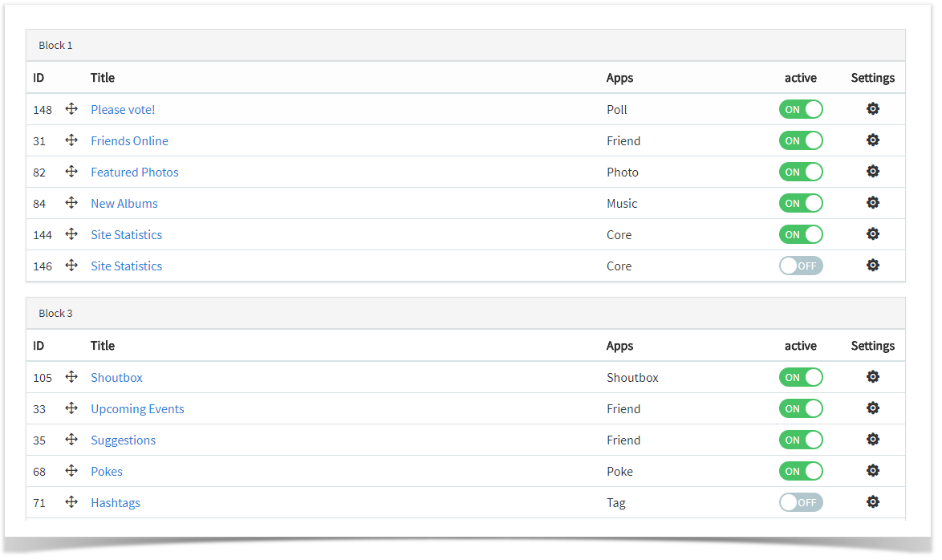The width and height of the screenshot is (942, 560).
Task: Click ID cell 105
Action: point(43,378)
